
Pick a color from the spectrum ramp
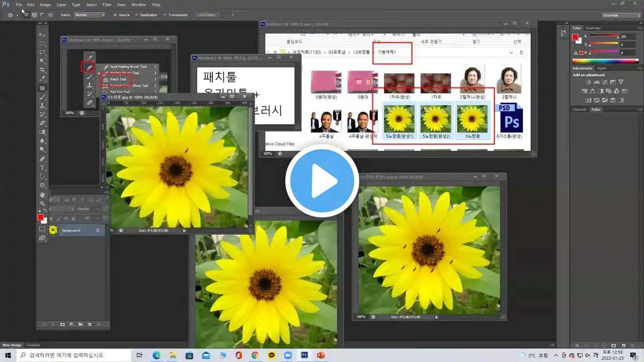click(606, 61)
